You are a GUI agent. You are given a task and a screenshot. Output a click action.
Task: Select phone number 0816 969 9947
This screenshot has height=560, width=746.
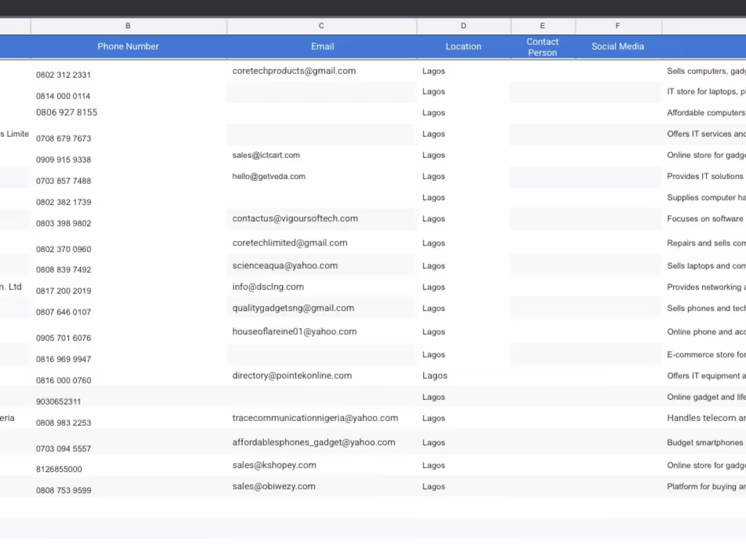coord(63,359)
